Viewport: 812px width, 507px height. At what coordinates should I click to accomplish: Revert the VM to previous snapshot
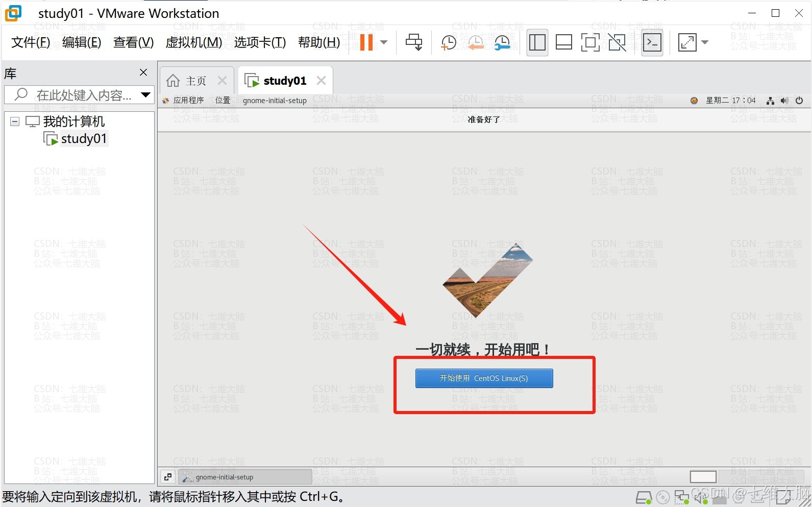475,43
